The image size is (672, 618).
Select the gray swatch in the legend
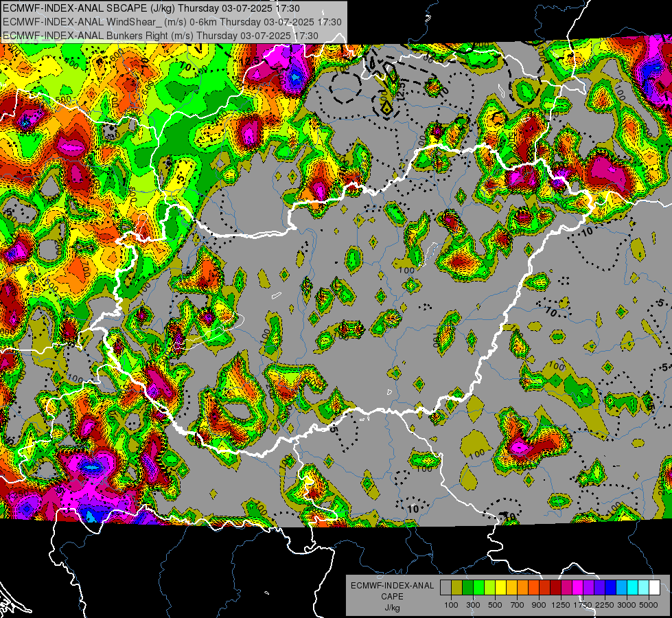tap(445, 588)
